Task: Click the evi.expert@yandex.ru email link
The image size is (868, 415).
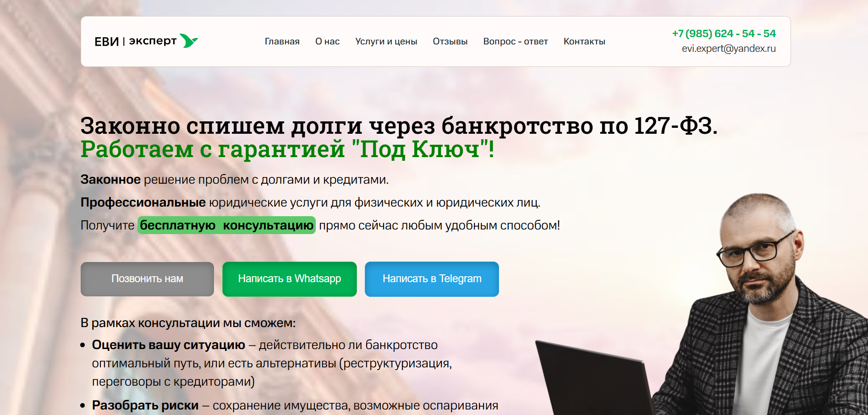Action: [x=729, y=49]
